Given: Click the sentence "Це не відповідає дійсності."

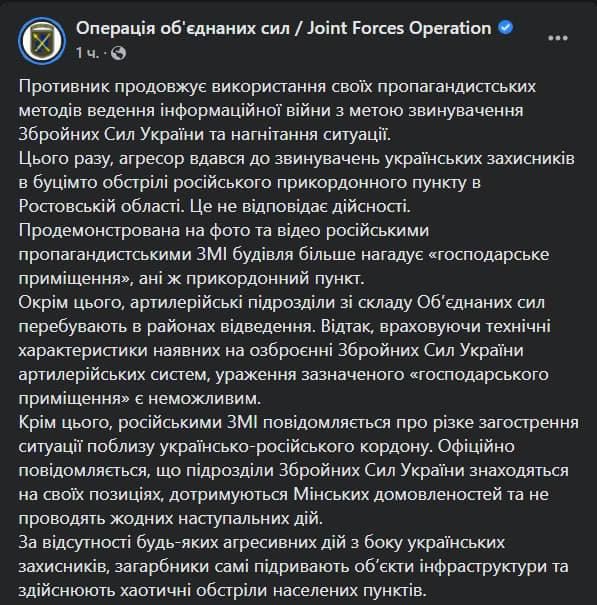Looking at the screenshot, I should (300, 206).
